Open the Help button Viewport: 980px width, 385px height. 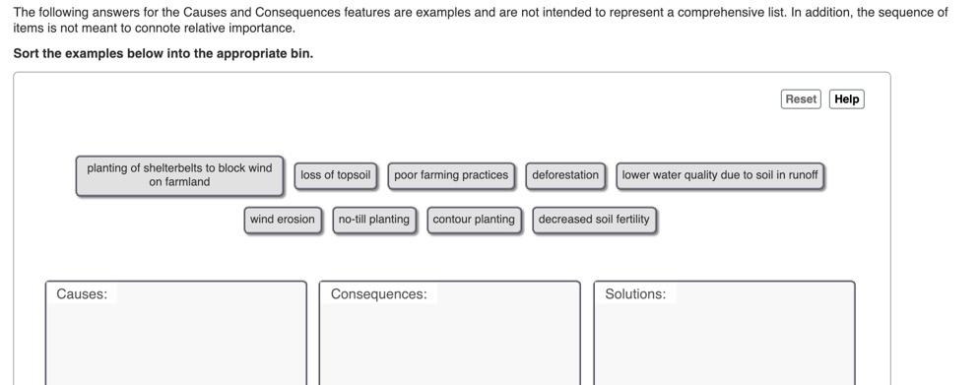(847, 99)
